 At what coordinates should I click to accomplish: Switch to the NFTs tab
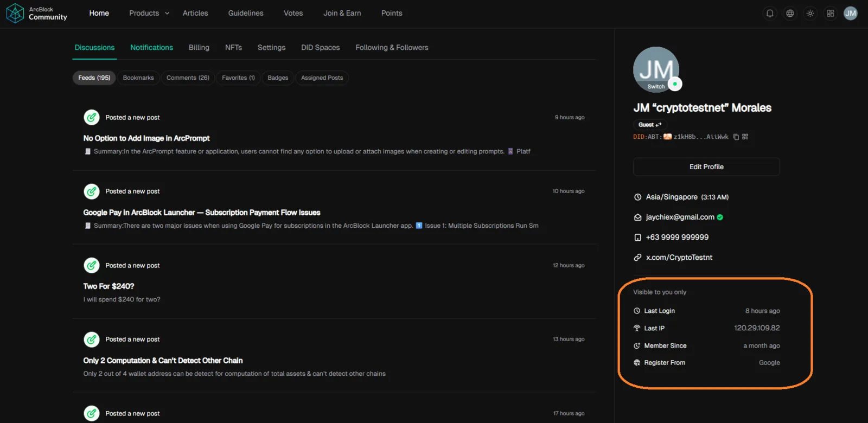coord(234,48)
